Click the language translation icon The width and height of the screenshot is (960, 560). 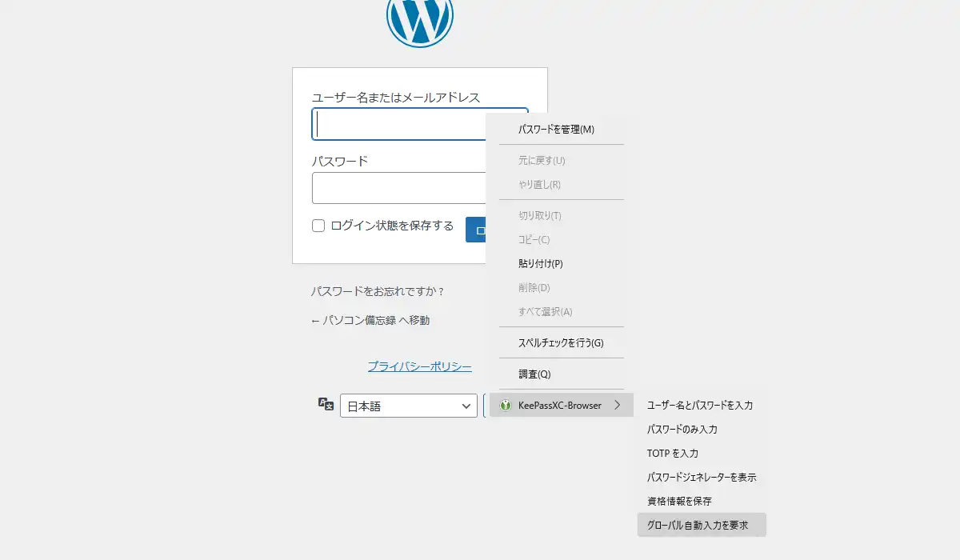pyautogui.click(x=326, y=404)
